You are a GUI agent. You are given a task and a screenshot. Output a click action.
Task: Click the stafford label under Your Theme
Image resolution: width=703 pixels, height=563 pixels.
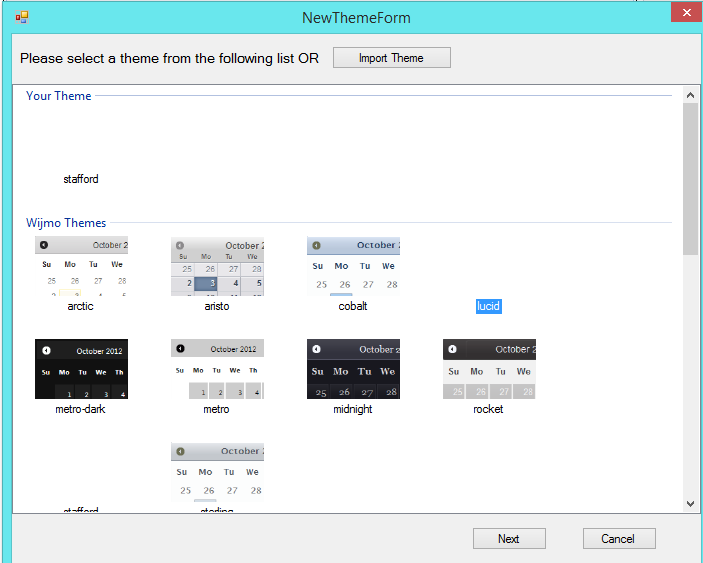[81, 179]
